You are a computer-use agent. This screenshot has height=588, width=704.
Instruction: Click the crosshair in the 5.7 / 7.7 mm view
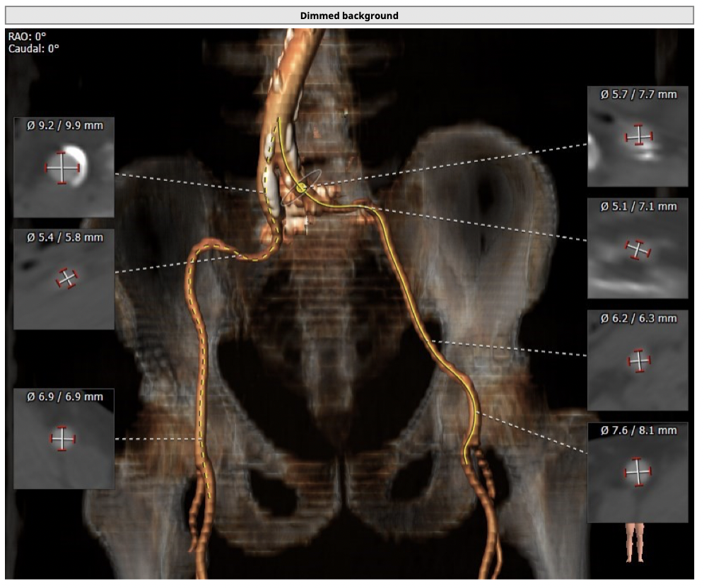click(x=639, y=136)
